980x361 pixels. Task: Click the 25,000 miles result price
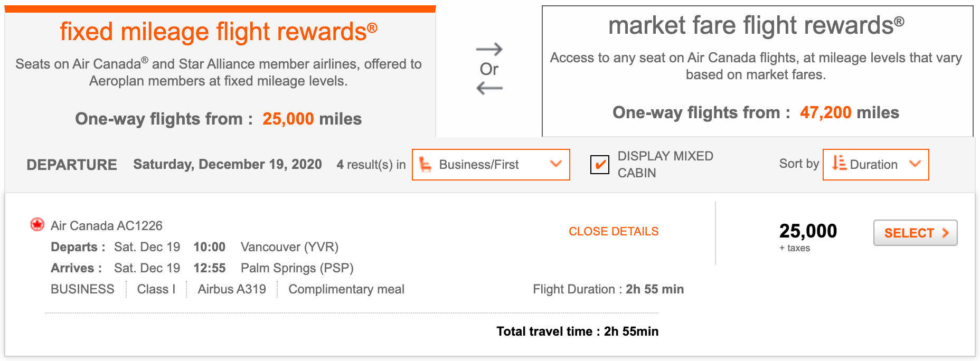point(808,231)
